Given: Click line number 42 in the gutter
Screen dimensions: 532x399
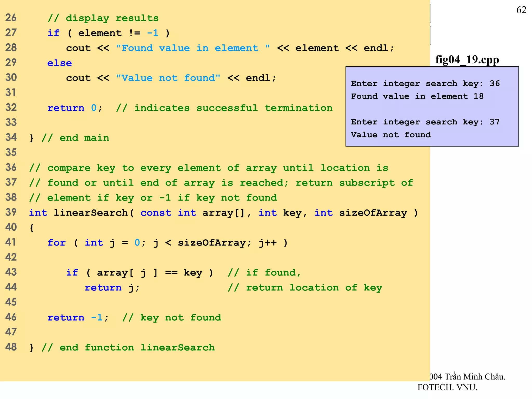Looking at the screenshot, I should click(x=11, y=257).
